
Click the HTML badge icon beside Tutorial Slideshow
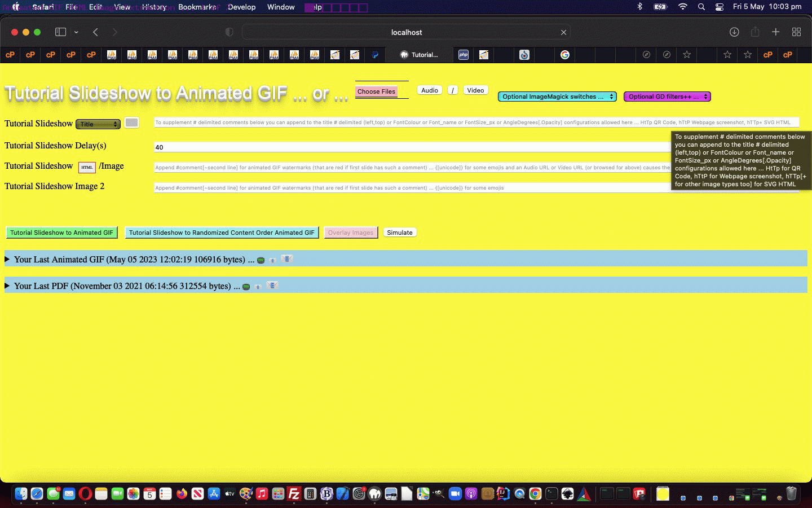click(87, 166)
